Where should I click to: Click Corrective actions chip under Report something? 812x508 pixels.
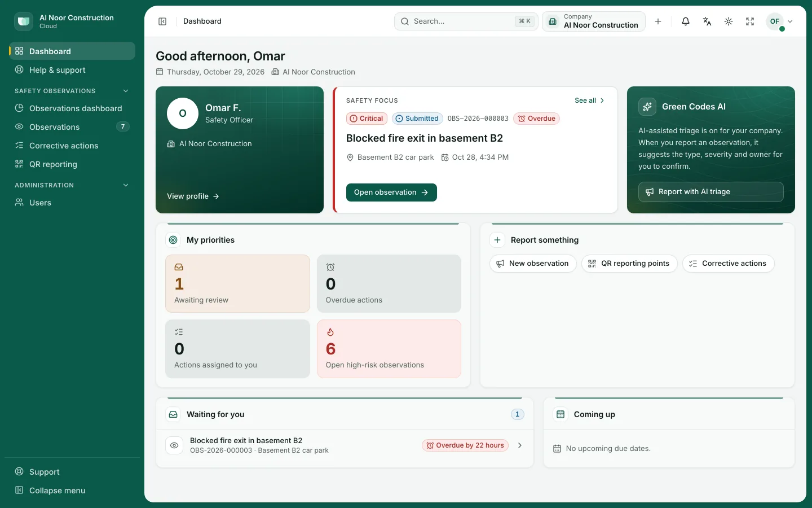pyautogui.click(x=728, y=264)
